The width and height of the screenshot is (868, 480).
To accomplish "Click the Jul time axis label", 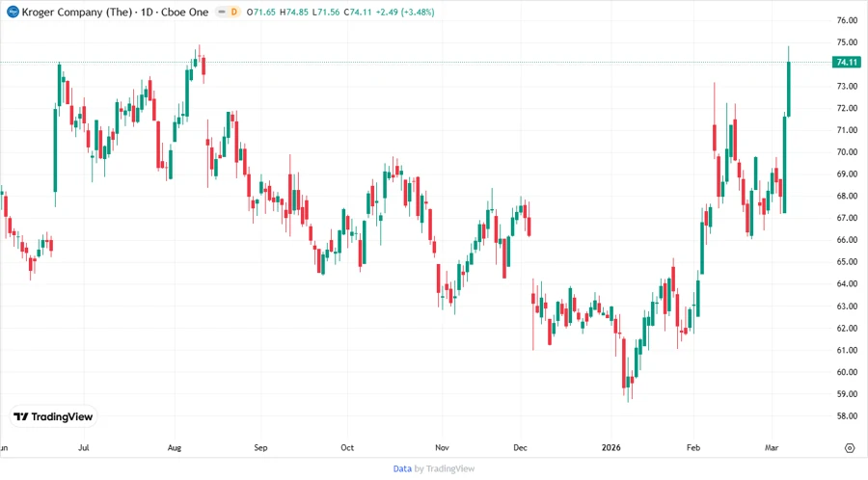I will coord(84,448).
